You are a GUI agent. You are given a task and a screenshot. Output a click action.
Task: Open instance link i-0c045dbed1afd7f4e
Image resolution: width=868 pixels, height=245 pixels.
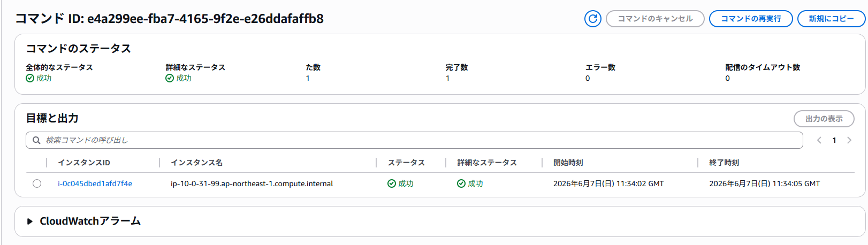click(x=95, y=183)
